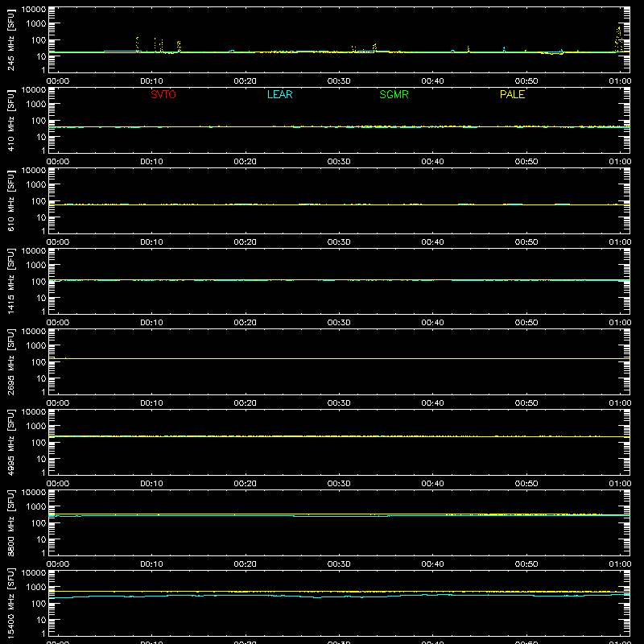The height and width of the screenshot is (644, 644).
Task: Click the 10000 tick label on 245 MHz axis
Action: pyautogui.click(x=34, y=10)
